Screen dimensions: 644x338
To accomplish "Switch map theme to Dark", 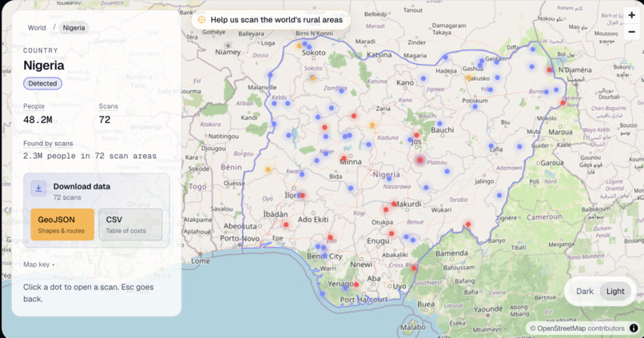I will point(584,291).
